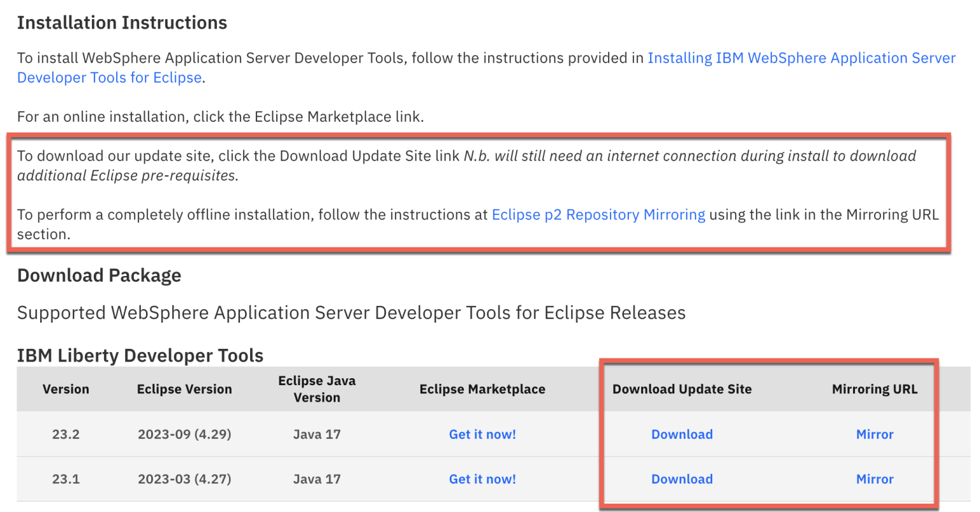
Task: Click the Download Update Site column header
Action: click(x=682, y=389)
